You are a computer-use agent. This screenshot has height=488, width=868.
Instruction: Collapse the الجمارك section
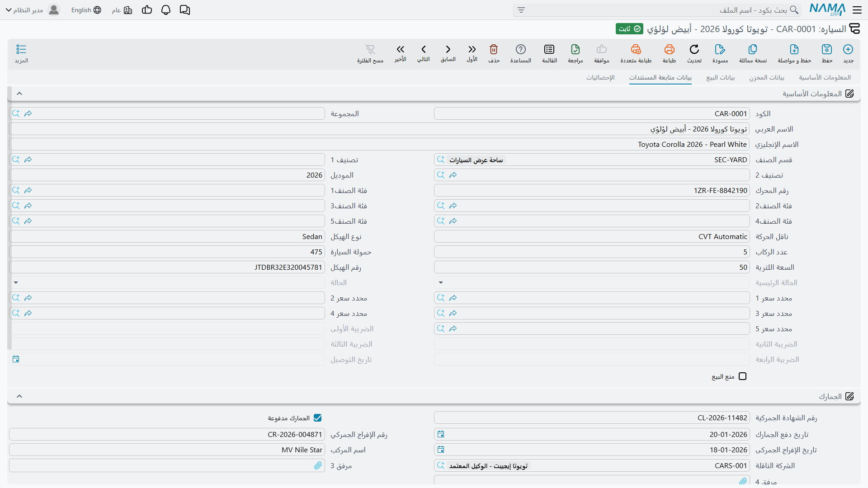(x=19, y=396)
